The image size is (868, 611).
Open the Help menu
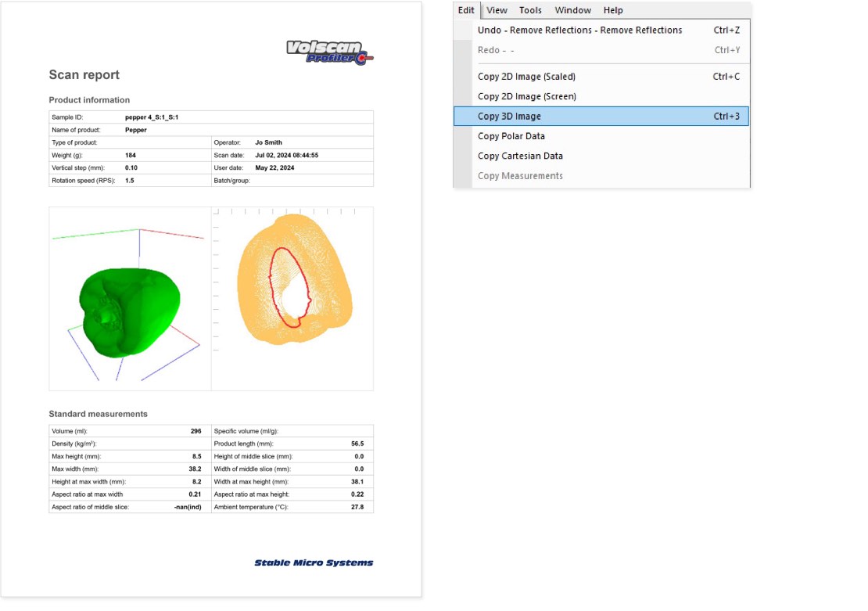point(613,10)
